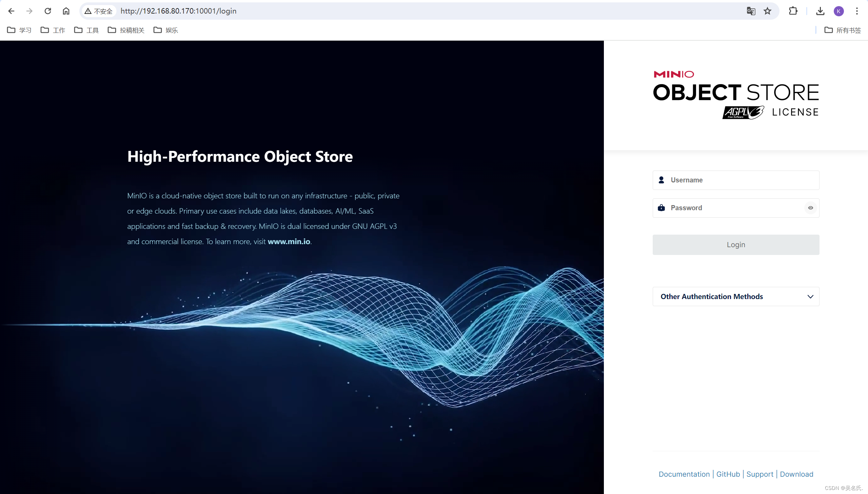Click the browser home icon
Screen dimensions: 868x494
tap(66, 11)
